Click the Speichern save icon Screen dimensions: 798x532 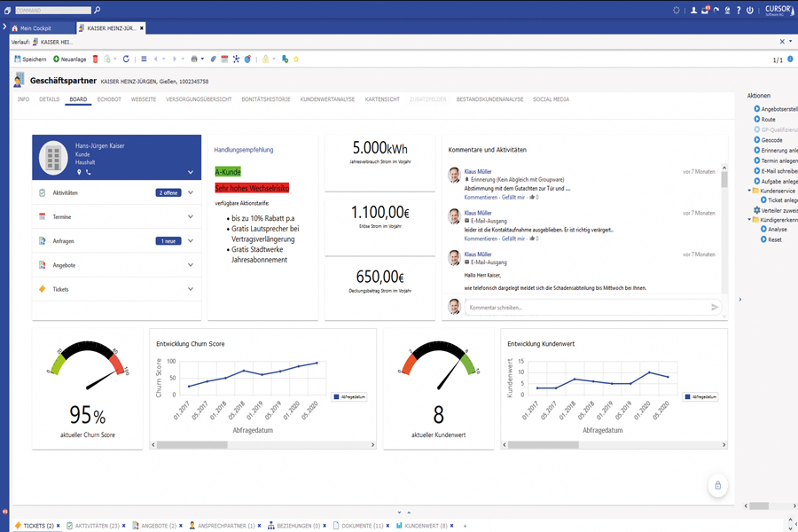click(18, 59)
